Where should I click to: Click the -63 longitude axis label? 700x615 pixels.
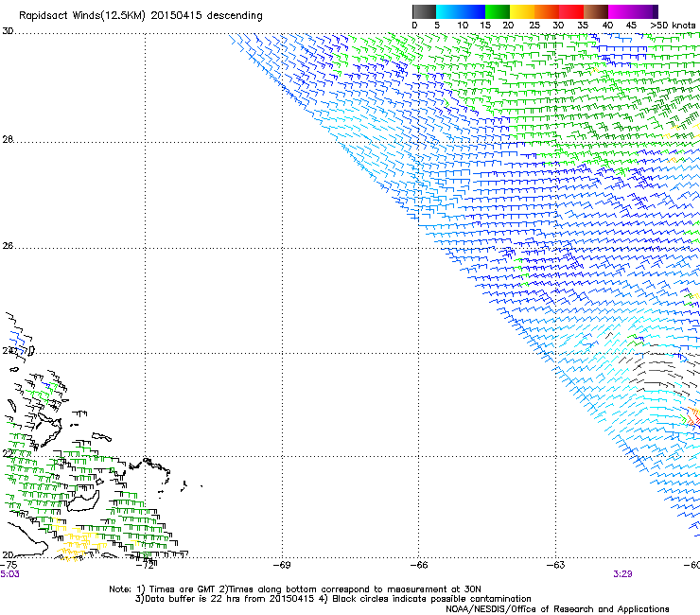556,565
